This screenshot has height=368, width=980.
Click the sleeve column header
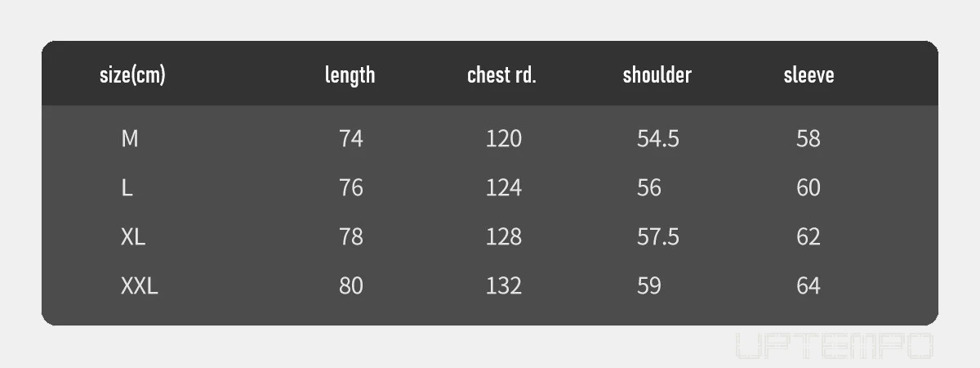tap(809, 75)
